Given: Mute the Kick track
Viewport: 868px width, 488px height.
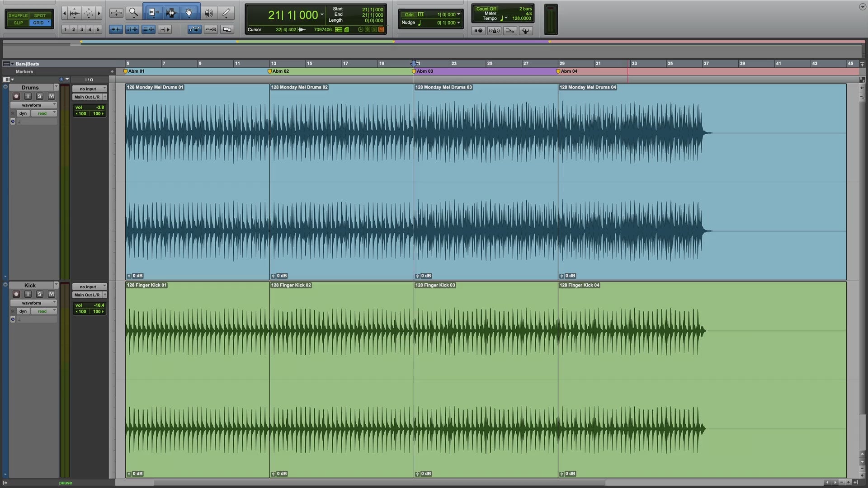Looking at the screenshot, I should pos(52,294).
